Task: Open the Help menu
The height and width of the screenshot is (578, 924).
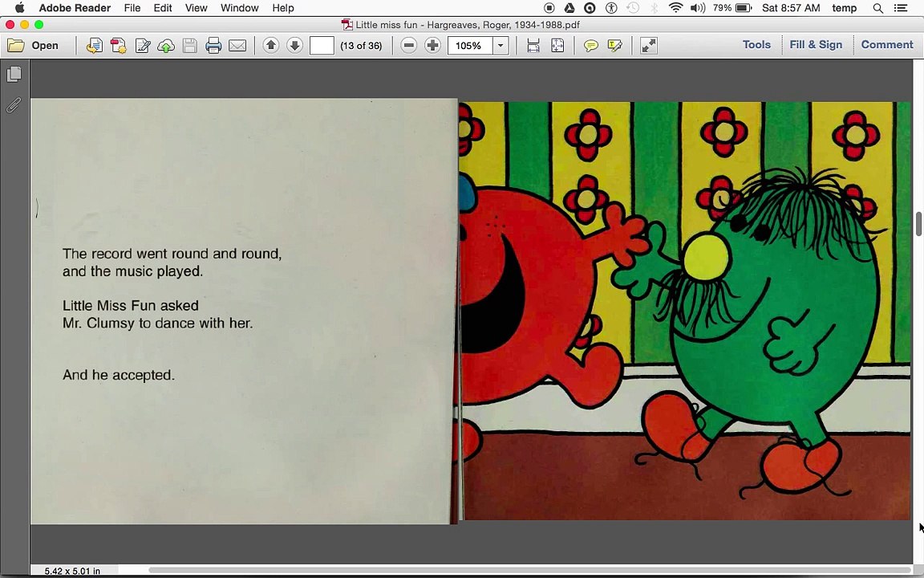Action: pyautogui.click(x=283, y=8)
